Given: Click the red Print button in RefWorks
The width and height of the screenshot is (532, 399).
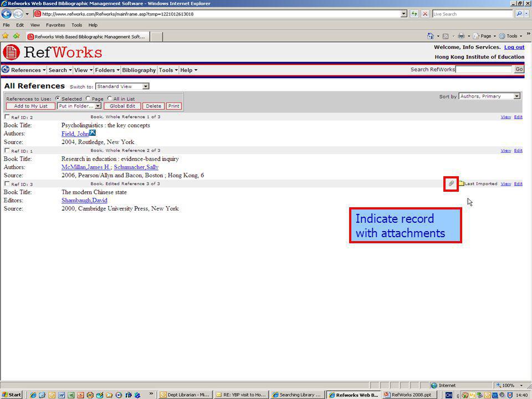Looking at the screenshot, I should 173,106.
